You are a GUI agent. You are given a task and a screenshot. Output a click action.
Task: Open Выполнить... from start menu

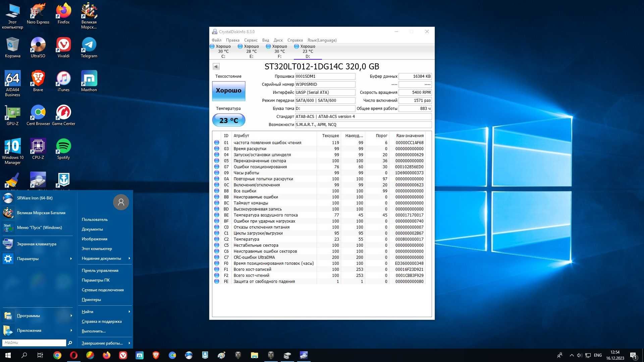pyautogui.click(x=94, y=331)
